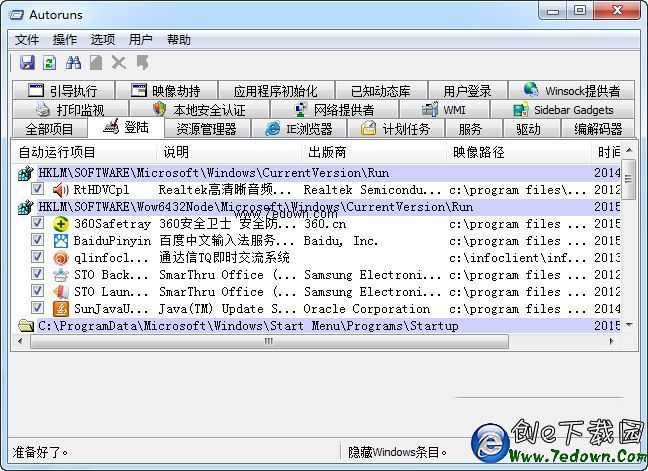648x471 pixels.
Task: Click the registry icon beside HKLM Run key
Action: (25, 173)
